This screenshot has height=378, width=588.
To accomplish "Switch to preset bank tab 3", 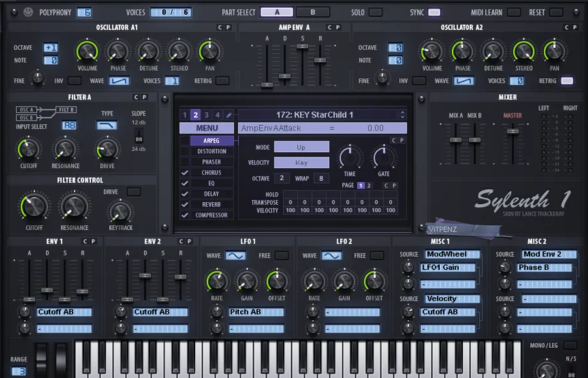I will 206,115.
